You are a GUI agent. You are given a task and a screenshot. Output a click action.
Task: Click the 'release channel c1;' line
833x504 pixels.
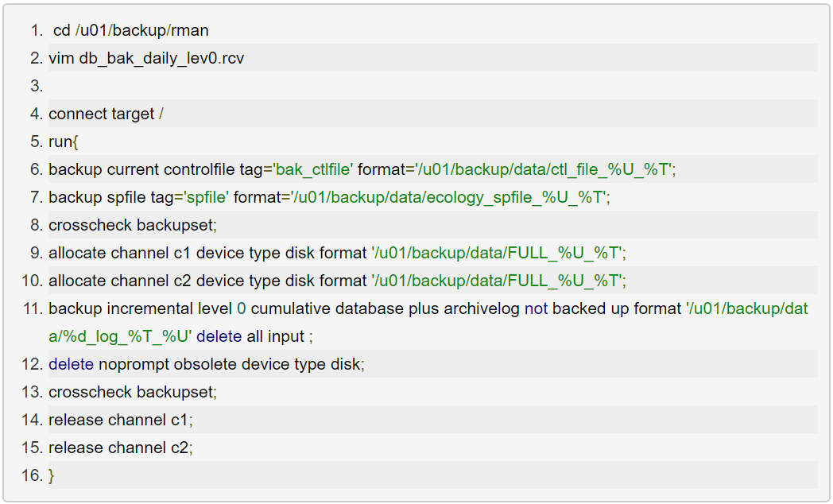coord(121,420)
